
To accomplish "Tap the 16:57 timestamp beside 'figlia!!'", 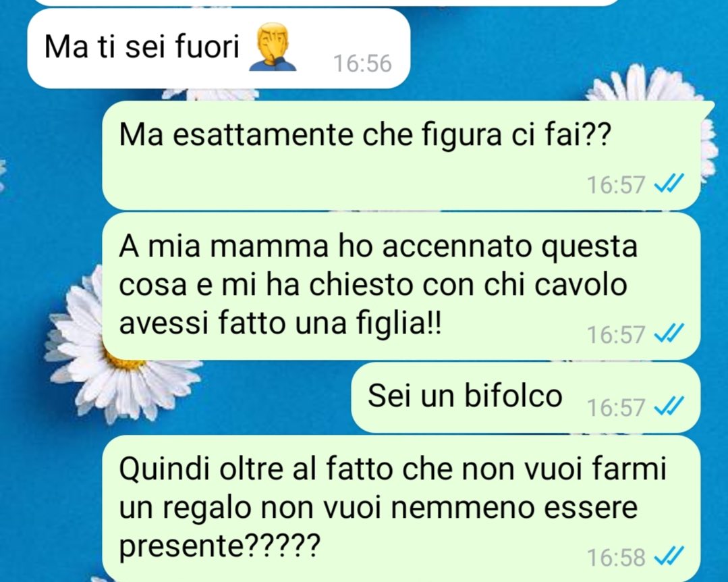I will click(616, 334).
